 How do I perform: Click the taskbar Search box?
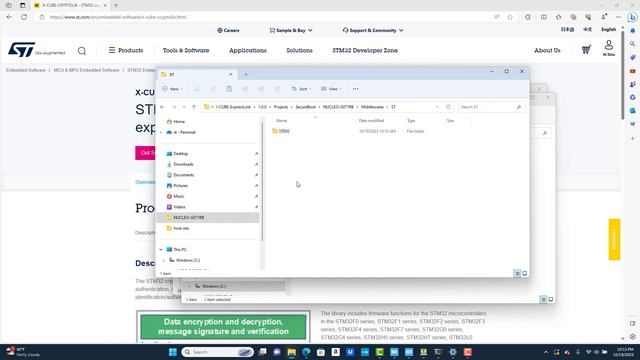217,352
